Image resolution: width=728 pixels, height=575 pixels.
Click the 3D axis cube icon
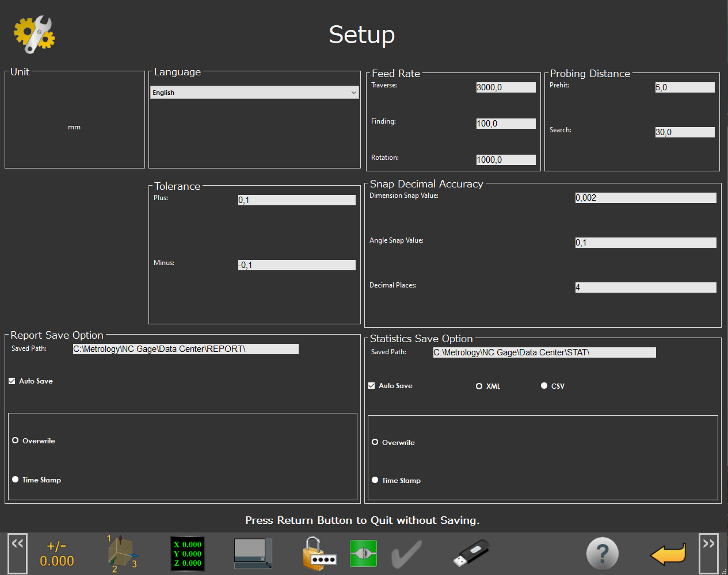tap(122, 554)
